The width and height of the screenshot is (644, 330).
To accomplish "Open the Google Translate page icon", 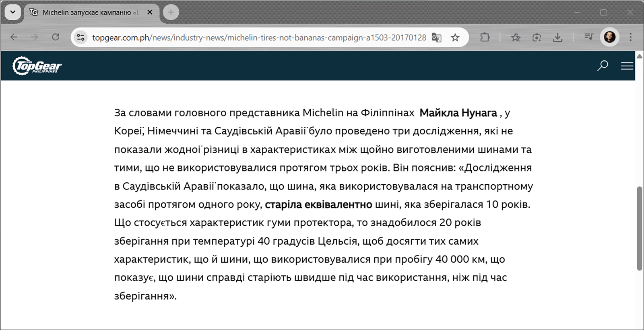I will point(437,37).
